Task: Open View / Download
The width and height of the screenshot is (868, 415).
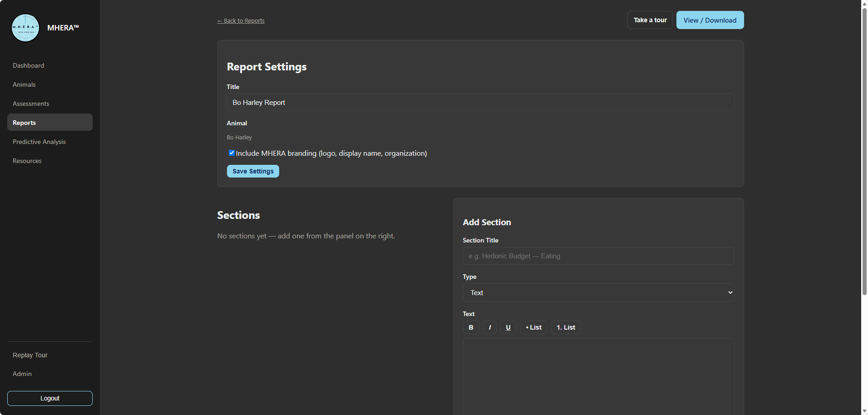Action: coord(710,20)
